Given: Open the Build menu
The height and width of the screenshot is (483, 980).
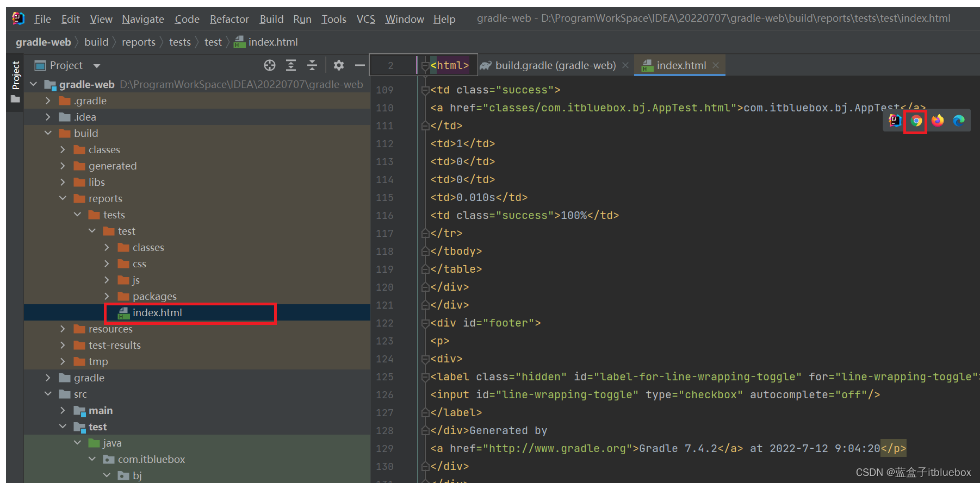Looking at the screenshot, I should coord(271,20).
